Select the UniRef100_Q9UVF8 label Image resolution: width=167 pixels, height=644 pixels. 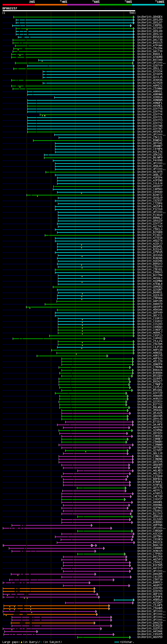(x=150, y=307)
